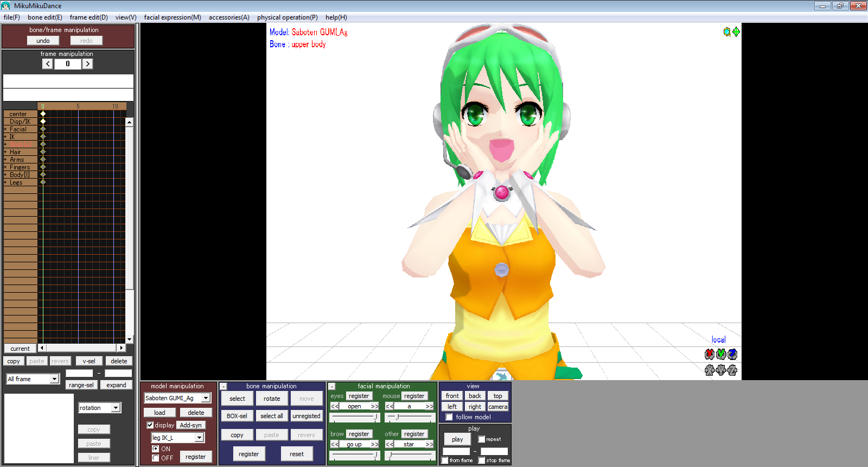The height and width of the screenshot is (467, 868).
Task: Open the facial expression(M) menu
Action: point(173,17)
